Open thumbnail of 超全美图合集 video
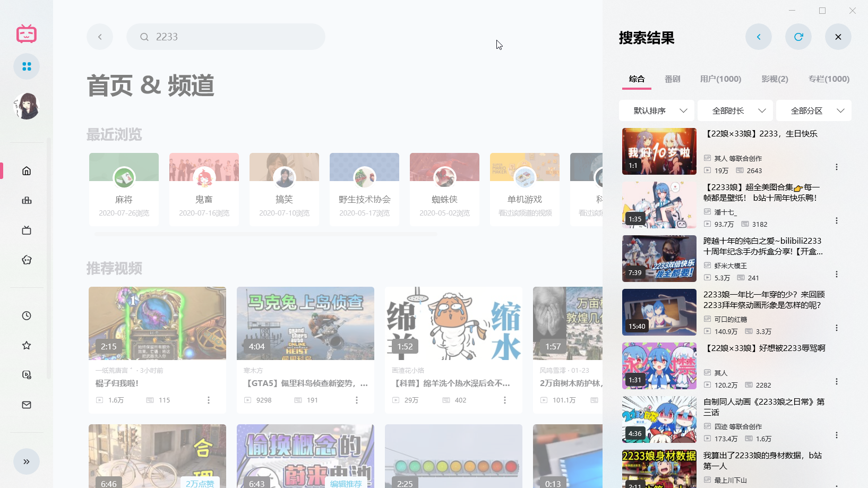 click(659, 205)
